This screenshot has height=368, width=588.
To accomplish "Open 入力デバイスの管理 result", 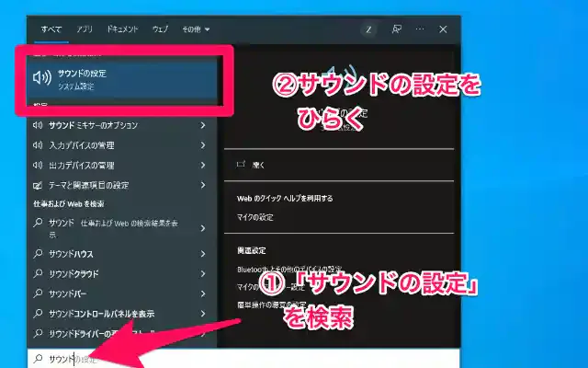I will coord(122,145).
